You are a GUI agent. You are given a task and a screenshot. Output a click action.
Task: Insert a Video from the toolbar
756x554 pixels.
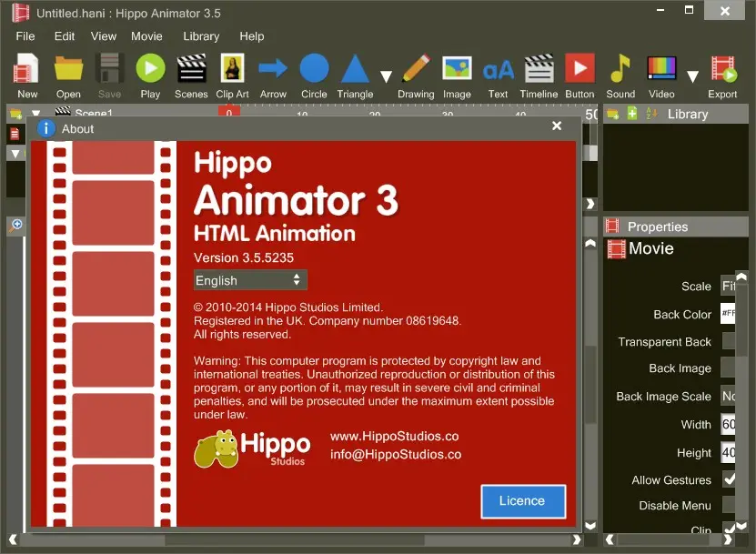661,76
